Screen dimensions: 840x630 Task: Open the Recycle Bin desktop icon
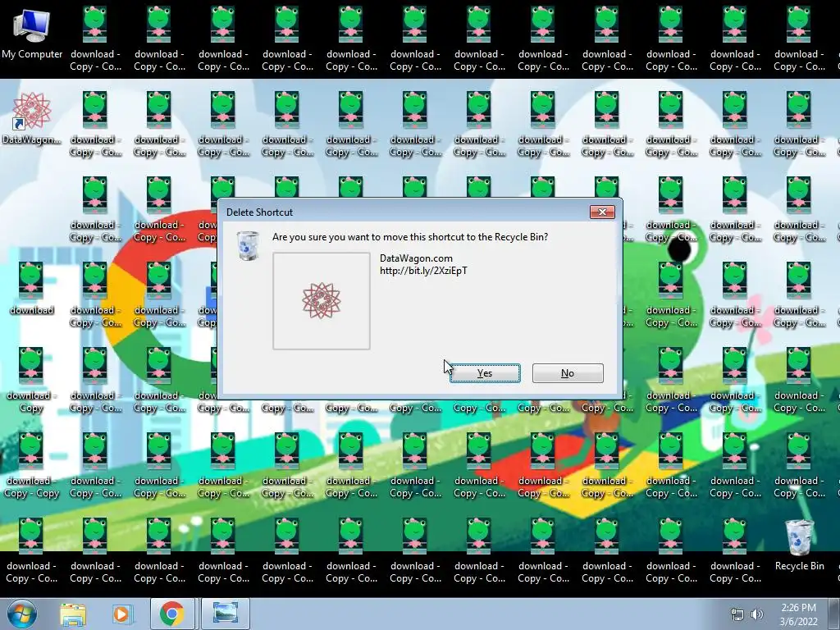[x=799, y=546]
